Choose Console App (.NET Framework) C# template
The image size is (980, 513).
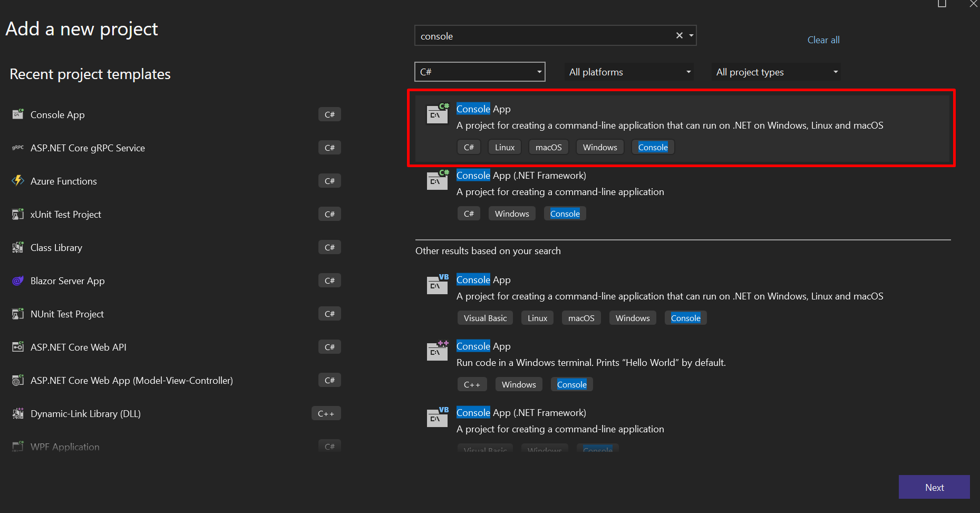(521, 176)
